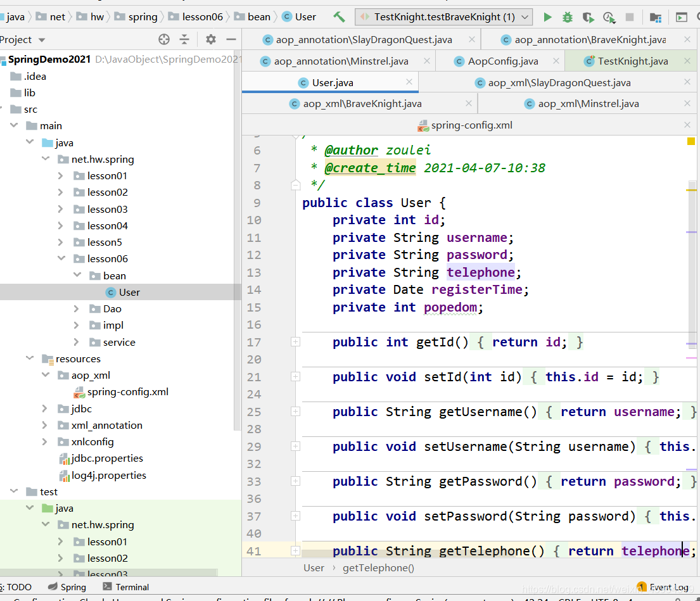
Task: Collapse the lesson06 package
Action: pyautogui.click(x=61, y=258)
